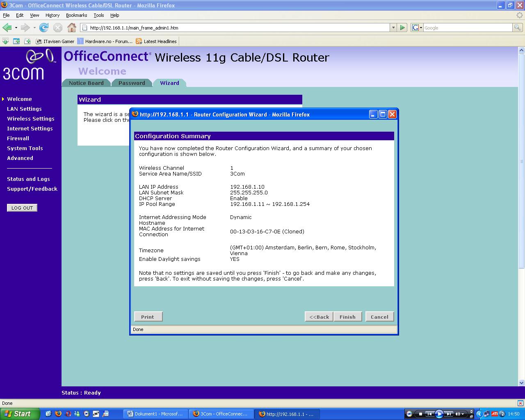The height and width of the screenshot is (420, 525).
Task: Open System Tools in sidebar
Action: [x=25, y=148]
